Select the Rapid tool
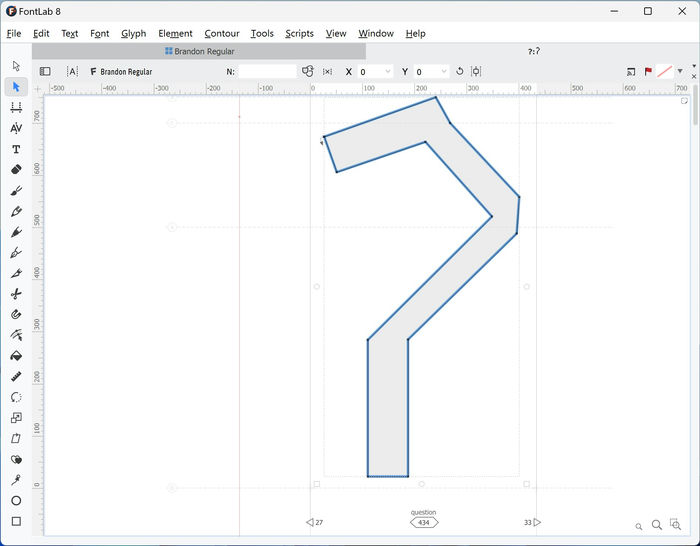The image size is (700, 546). [16, 253]
